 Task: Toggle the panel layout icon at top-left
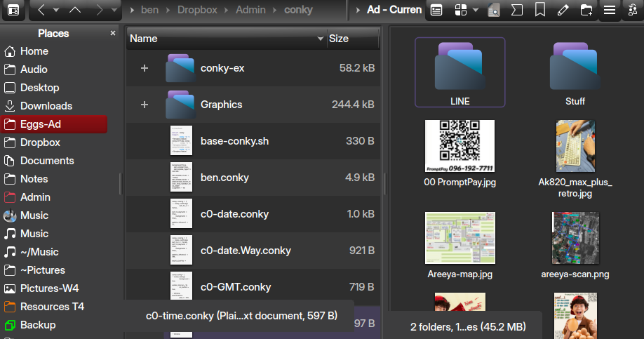point(13,10)
